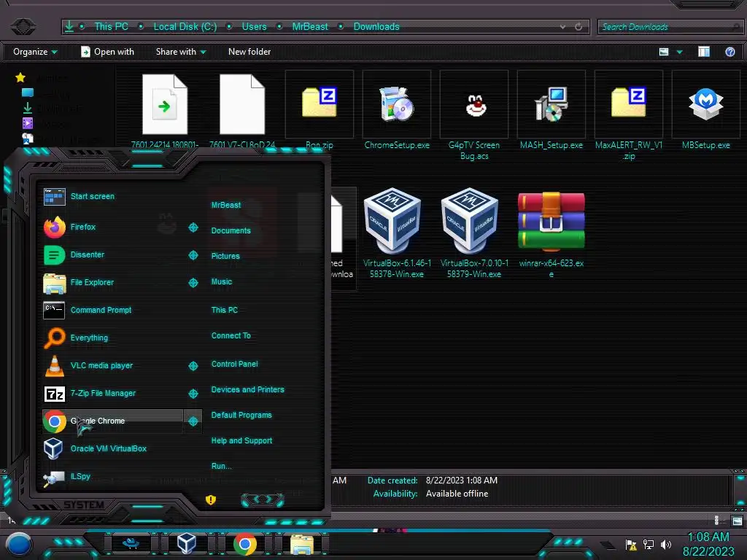Viewport: 747px width, 560px height.
Task: Expand Dissenter jump list arrow
Action: (x=193, y=255)
